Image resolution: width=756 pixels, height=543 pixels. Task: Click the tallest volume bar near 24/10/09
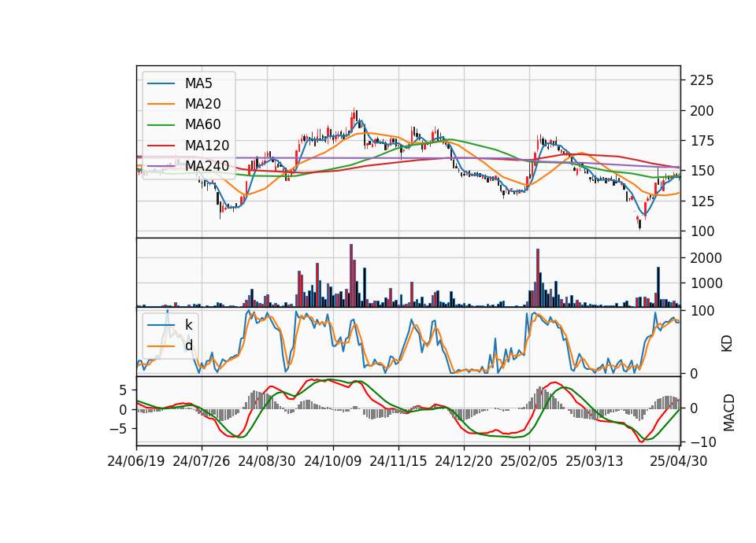(351, 275)
